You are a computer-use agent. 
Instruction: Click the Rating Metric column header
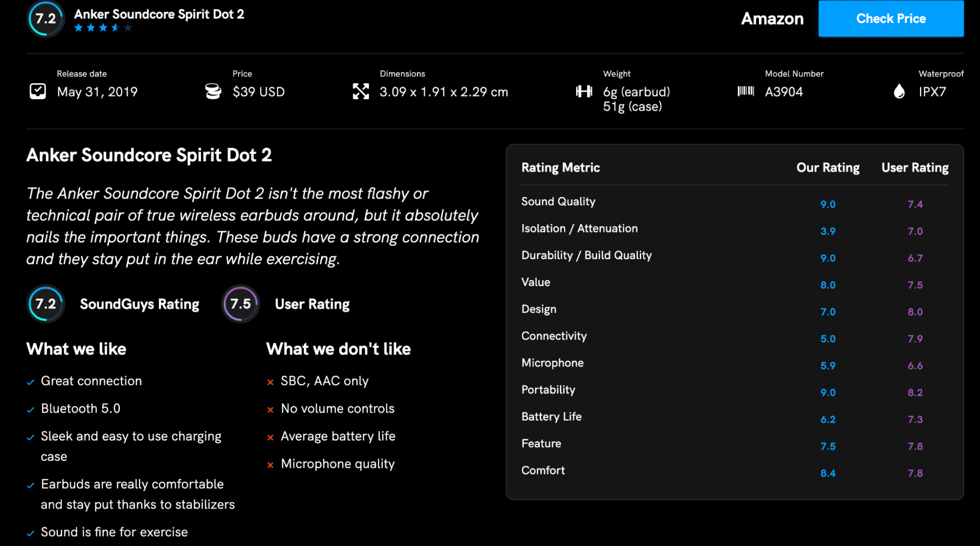tap(560, 168)
